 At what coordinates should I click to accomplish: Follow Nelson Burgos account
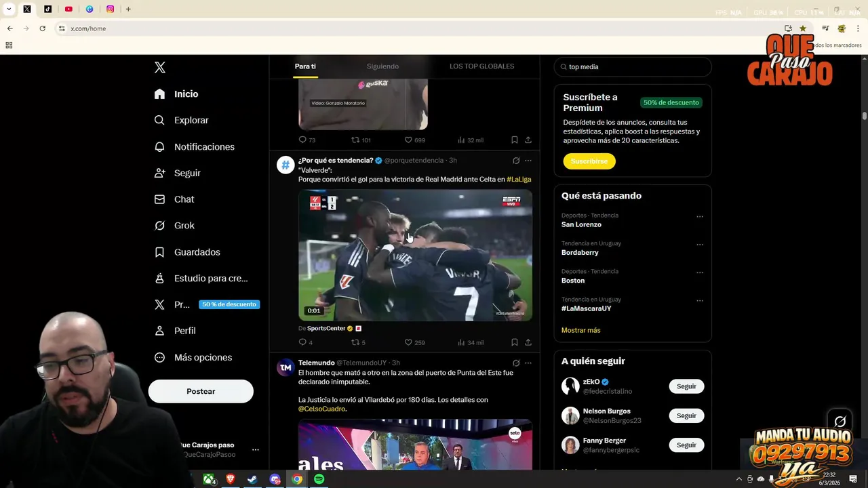[x=686, y=415]
